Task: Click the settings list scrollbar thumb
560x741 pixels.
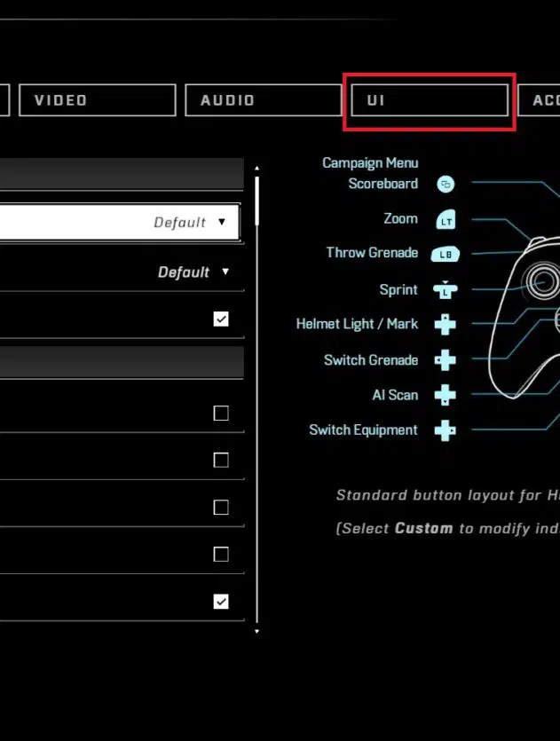Action: tap(257, 201)
